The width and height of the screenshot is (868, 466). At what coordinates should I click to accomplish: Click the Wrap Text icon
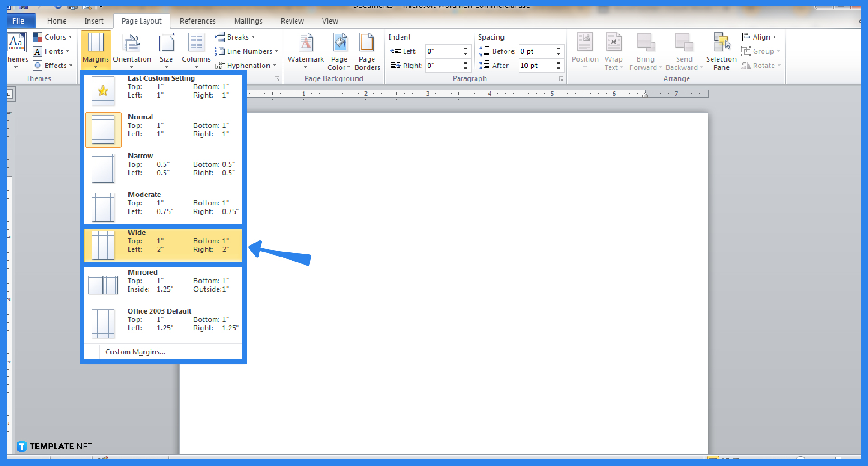click(x=613, y=51)
